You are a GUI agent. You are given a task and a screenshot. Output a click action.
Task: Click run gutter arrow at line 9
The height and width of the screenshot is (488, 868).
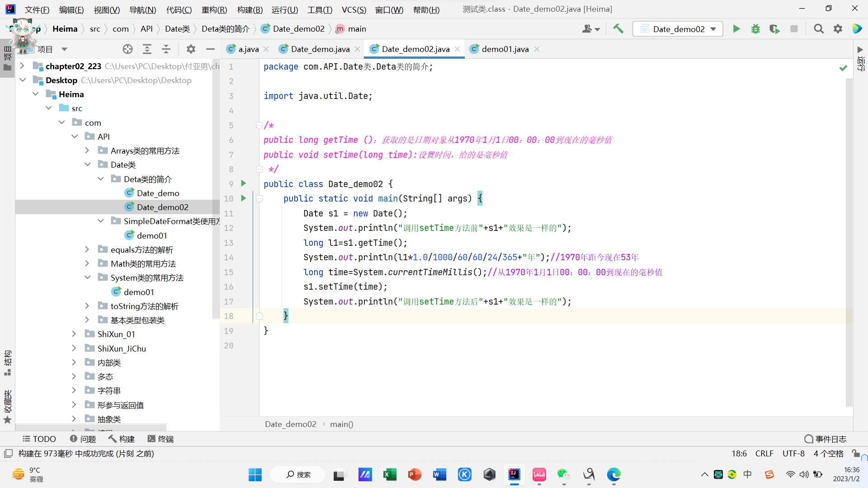tap(244, 183)
